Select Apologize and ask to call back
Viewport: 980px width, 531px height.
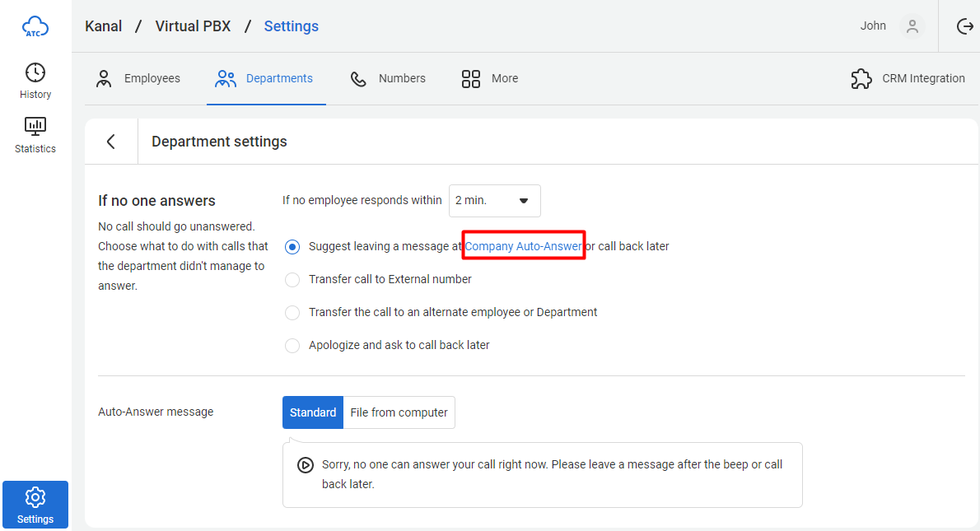coord(292,346)
